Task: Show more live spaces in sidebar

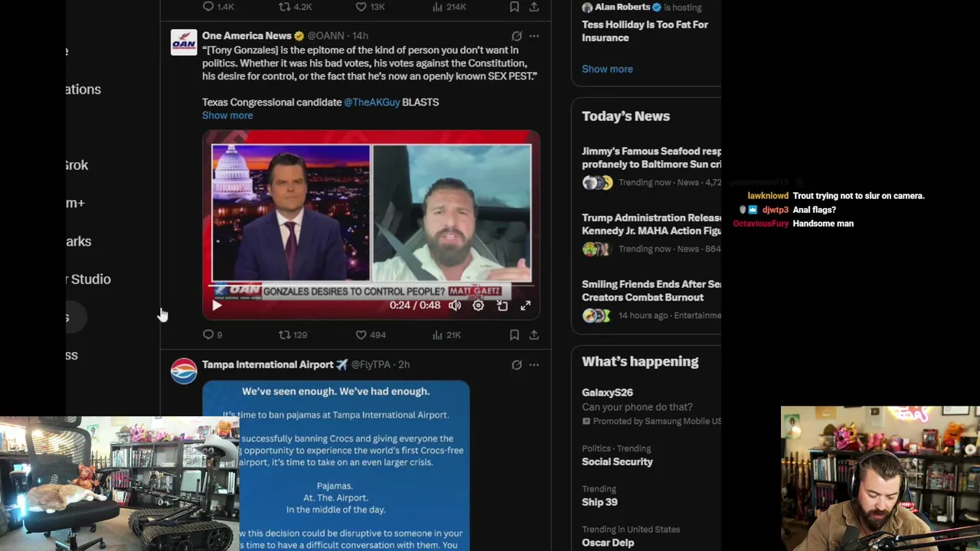Action: (x=607, y=69)
